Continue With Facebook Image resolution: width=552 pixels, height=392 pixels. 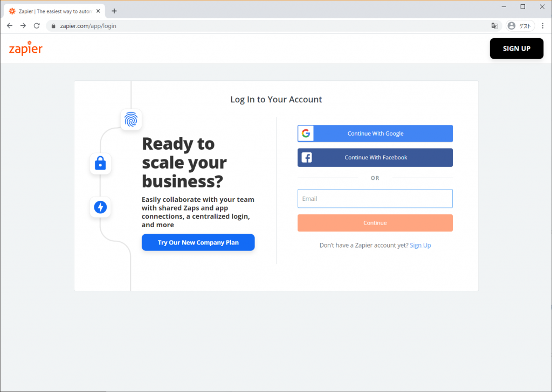(375, 158)
